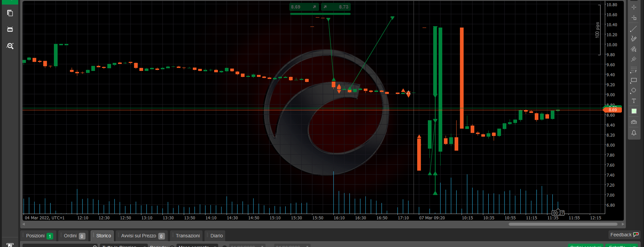Click the 8.73 buy quick-trade button

(x=336, y=7)
